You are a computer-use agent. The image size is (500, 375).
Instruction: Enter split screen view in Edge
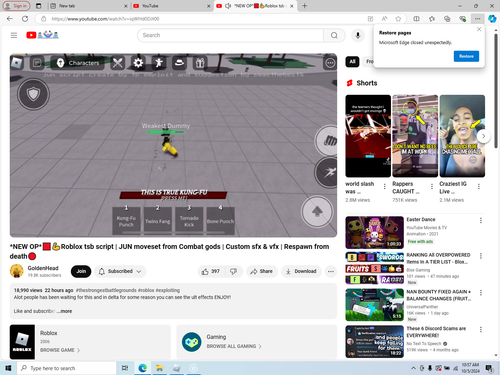416,19
